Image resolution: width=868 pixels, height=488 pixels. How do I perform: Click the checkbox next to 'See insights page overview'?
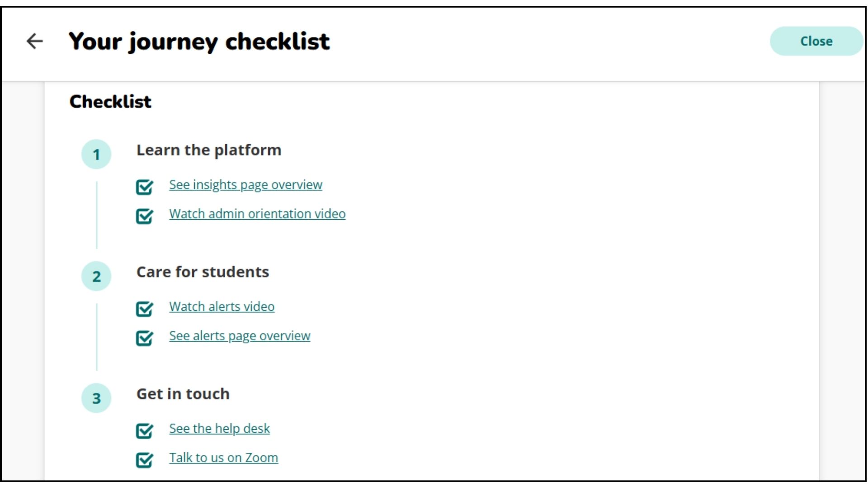[x=146, y=185]
